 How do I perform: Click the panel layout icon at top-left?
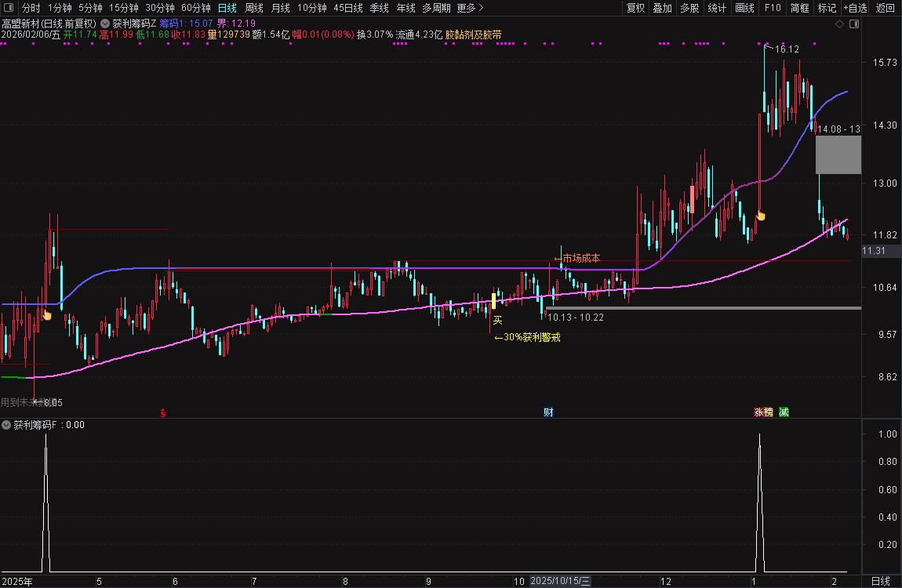8,8
